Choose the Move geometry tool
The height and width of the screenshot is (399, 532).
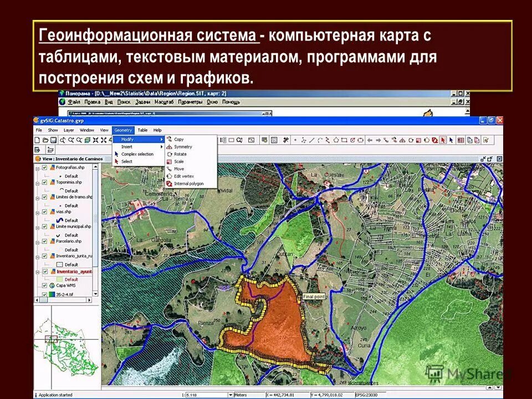178,168
